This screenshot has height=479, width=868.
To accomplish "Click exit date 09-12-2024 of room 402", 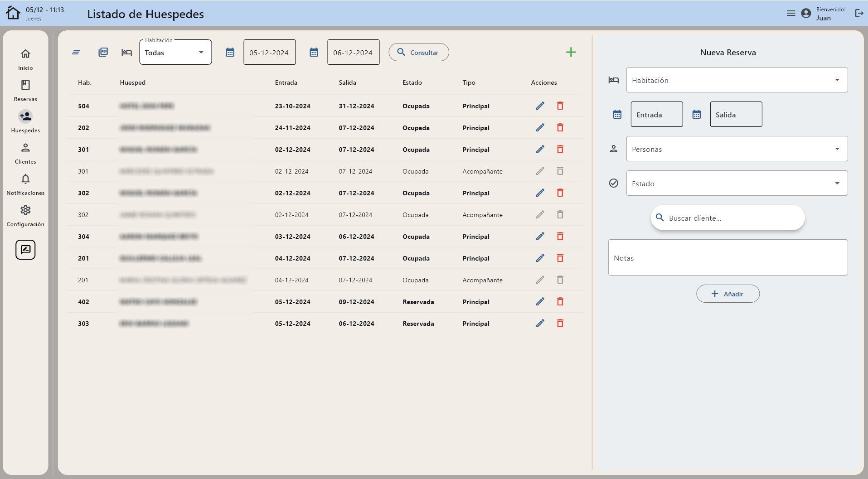I will point(357,302).
